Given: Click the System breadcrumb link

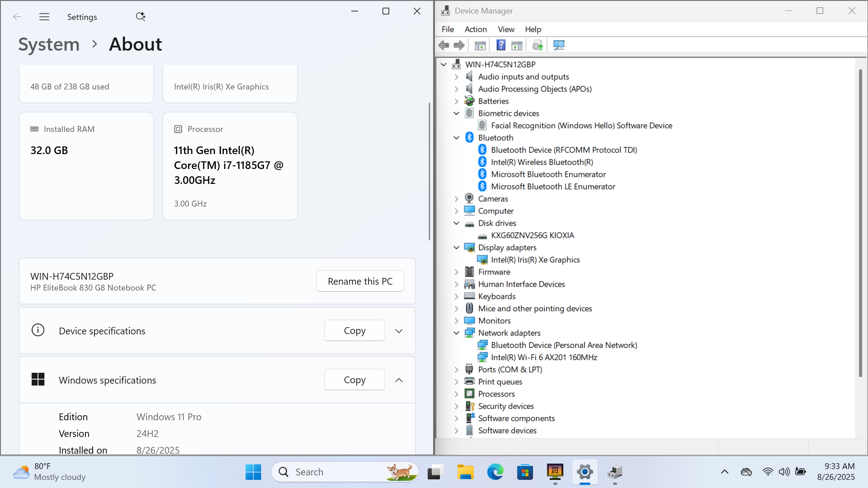Looking at the screenshot, I should click(49, 44).
